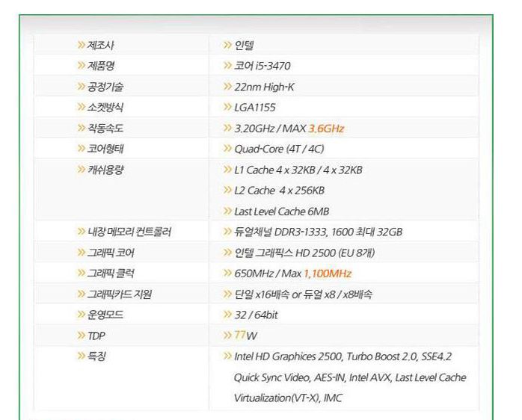Click the 그래픽카드 지원 label

[119, 294]
